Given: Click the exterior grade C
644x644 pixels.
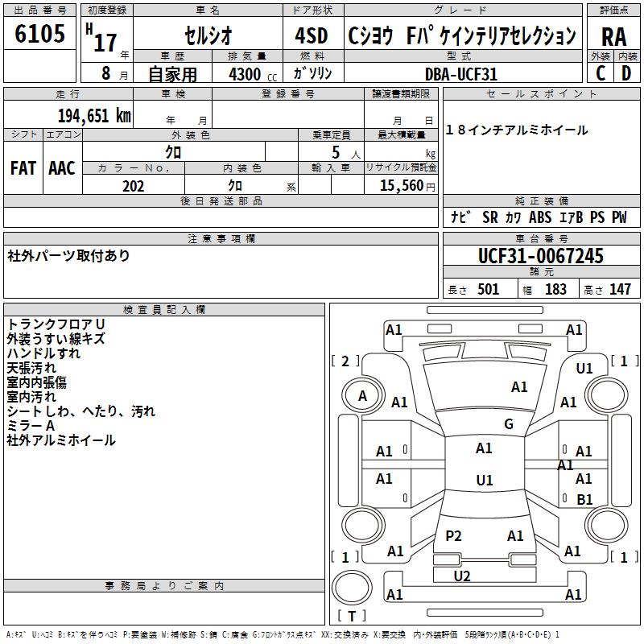Looking at the screenshot, I should [601, 73].
